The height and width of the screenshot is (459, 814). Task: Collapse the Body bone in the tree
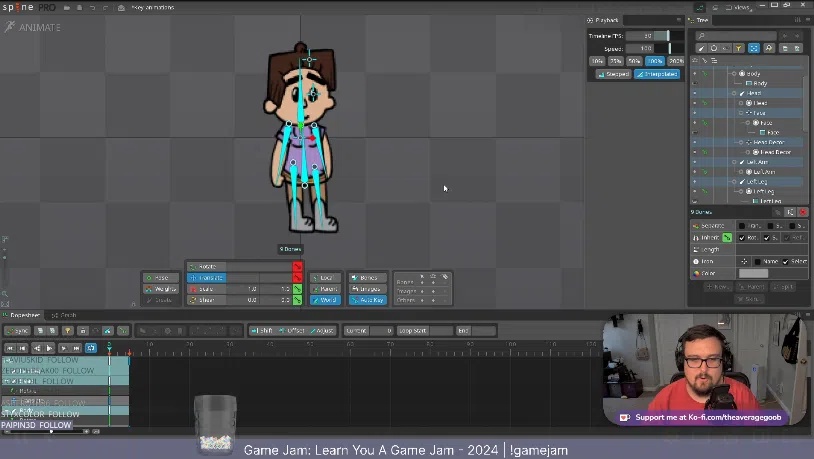735,74
